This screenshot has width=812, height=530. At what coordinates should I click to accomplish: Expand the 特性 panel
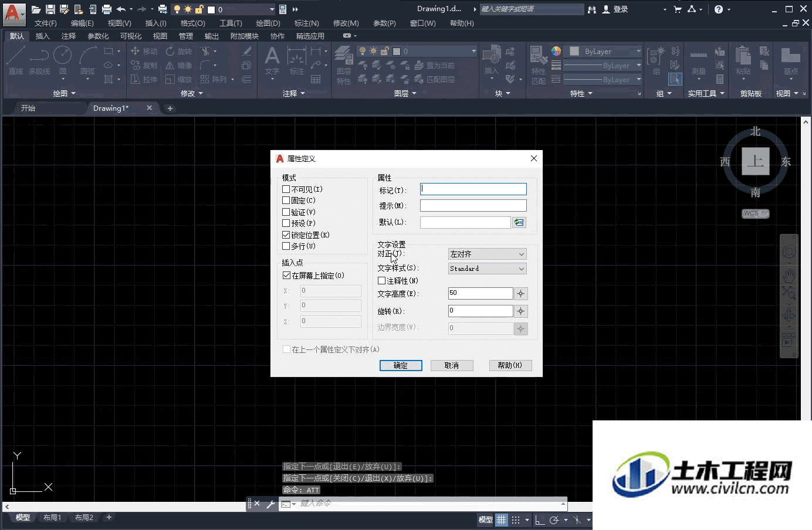(x=581, y=93)
